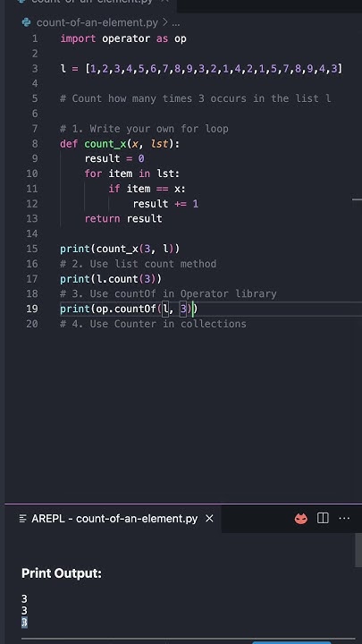Screen dimensions: 362x644
Task: Click line number 20 in the gutter
Action: [x=32, y=324]
